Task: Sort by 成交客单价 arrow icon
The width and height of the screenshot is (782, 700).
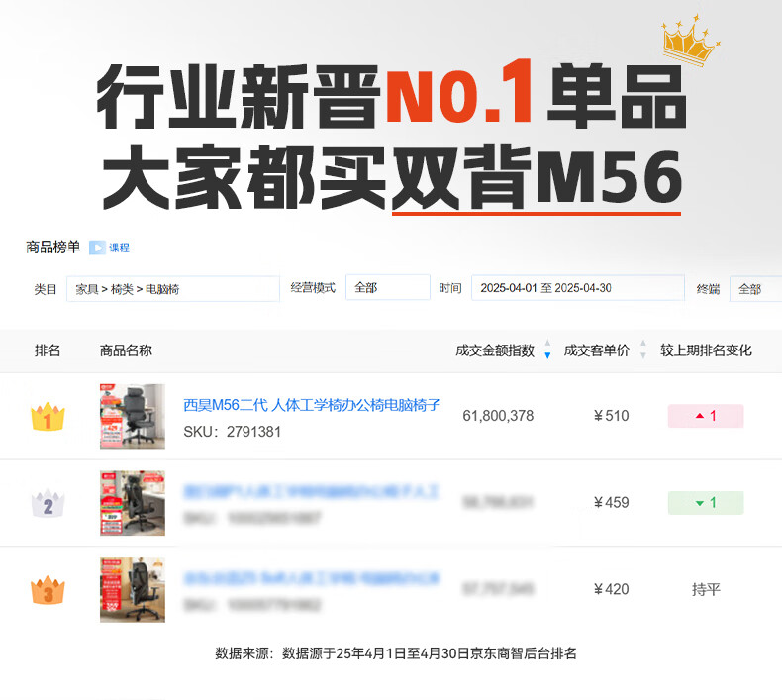Action: click(x=642, y=350)
